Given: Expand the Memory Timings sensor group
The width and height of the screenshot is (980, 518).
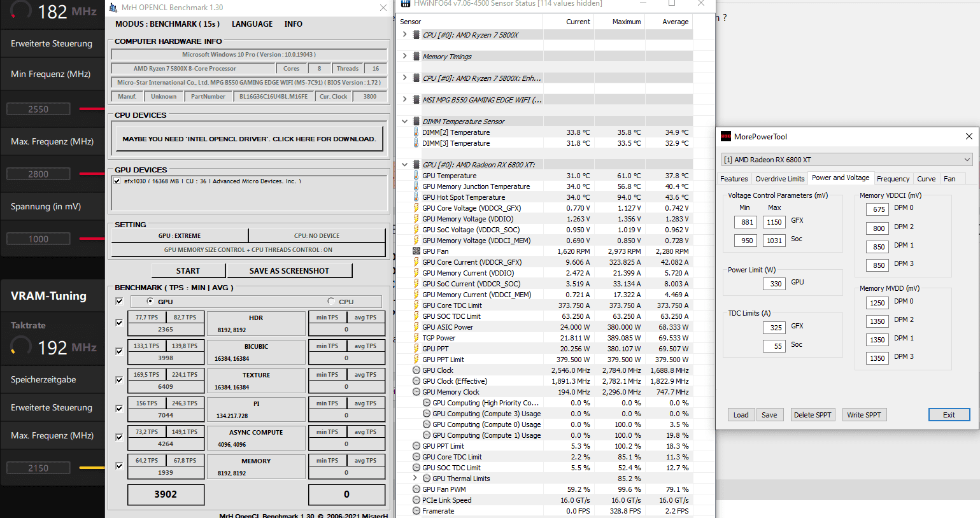Looking at the screenshot, I should [404, 56].
